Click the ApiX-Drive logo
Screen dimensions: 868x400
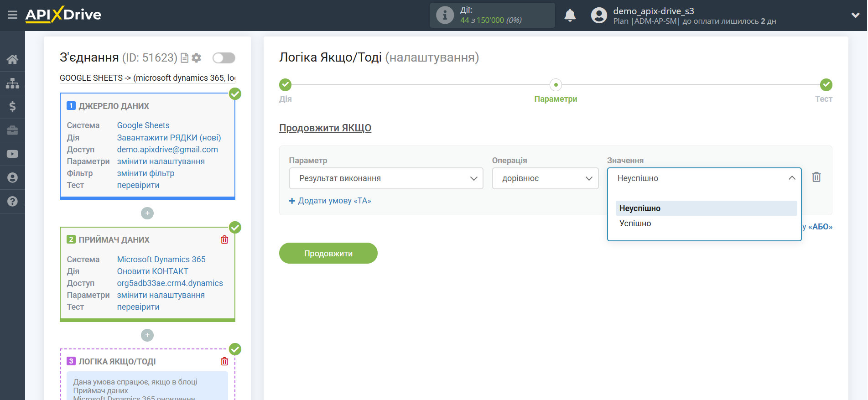coord(63,15)
